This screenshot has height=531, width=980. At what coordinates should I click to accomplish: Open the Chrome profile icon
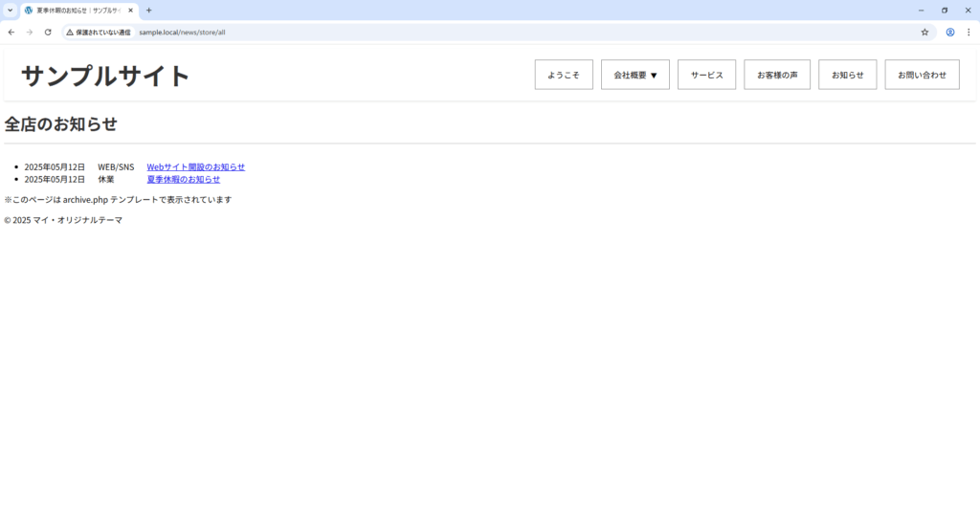coord(950,32)
